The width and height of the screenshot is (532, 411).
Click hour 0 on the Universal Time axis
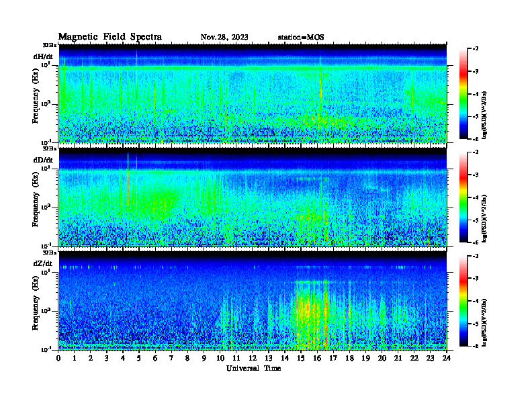coord(58,359)
